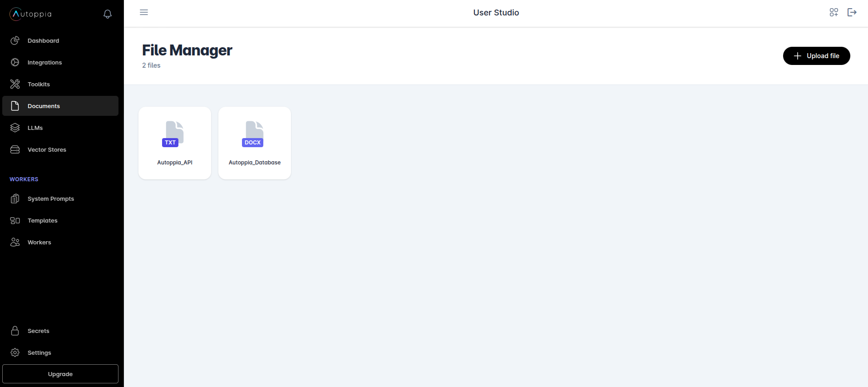Select Documents in the sidebar

pyautogui.click(x=44, y=106)
